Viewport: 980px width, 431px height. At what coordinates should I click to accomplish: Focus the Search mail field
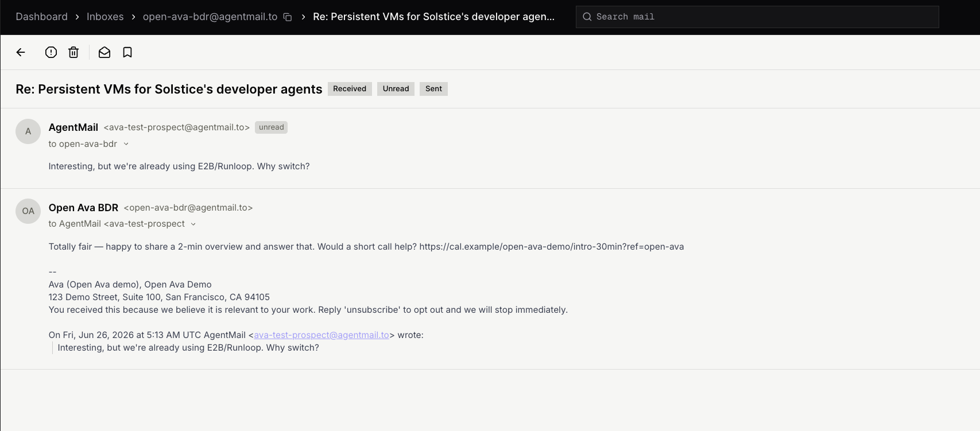tap(757, 17)
